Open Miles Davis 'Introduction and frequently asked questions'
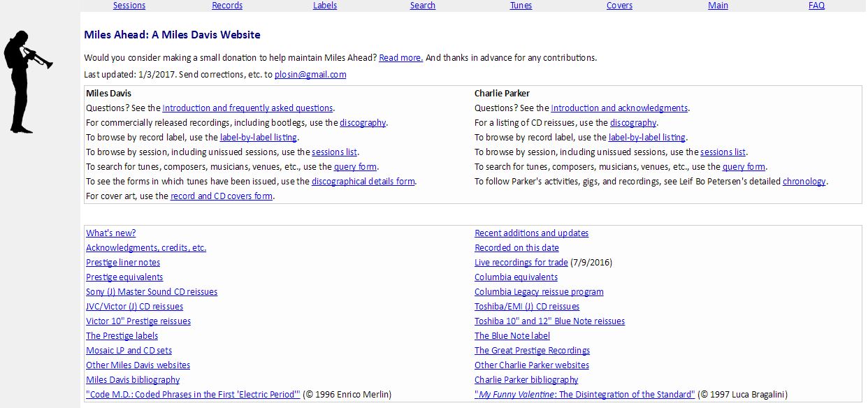Screen dimensions: 868x408 (247, 108)
